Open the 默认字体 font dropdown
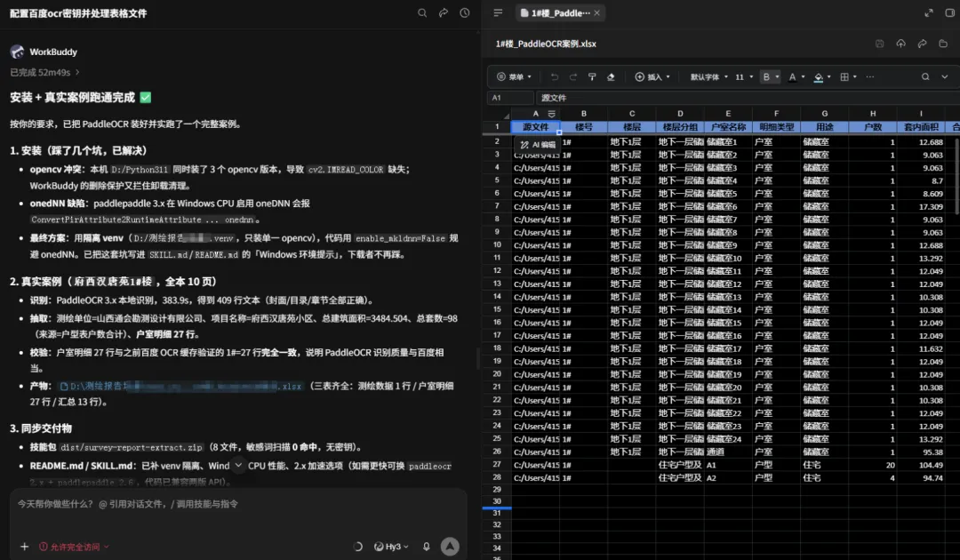960x560 pixels. (709, 76)
